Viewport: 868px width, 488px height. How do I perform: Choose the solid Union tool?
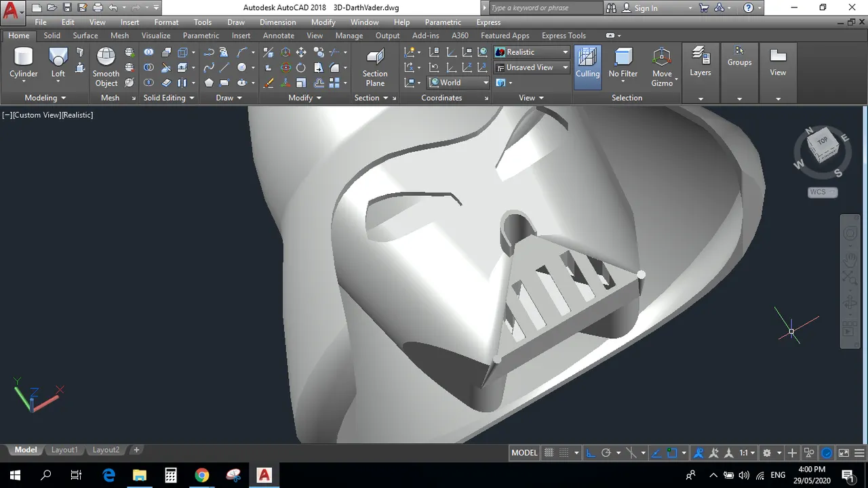(x=149, y=52)
